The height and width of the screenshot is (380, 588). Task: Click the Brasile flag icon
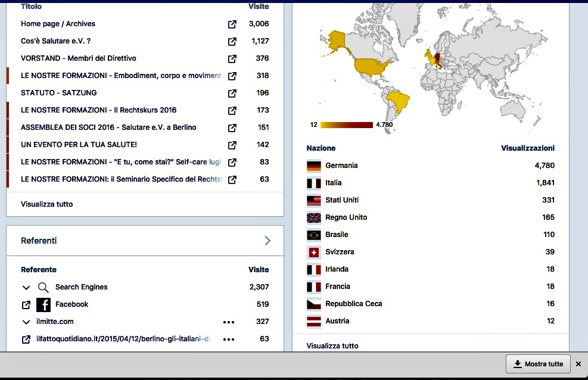(314, 235)
